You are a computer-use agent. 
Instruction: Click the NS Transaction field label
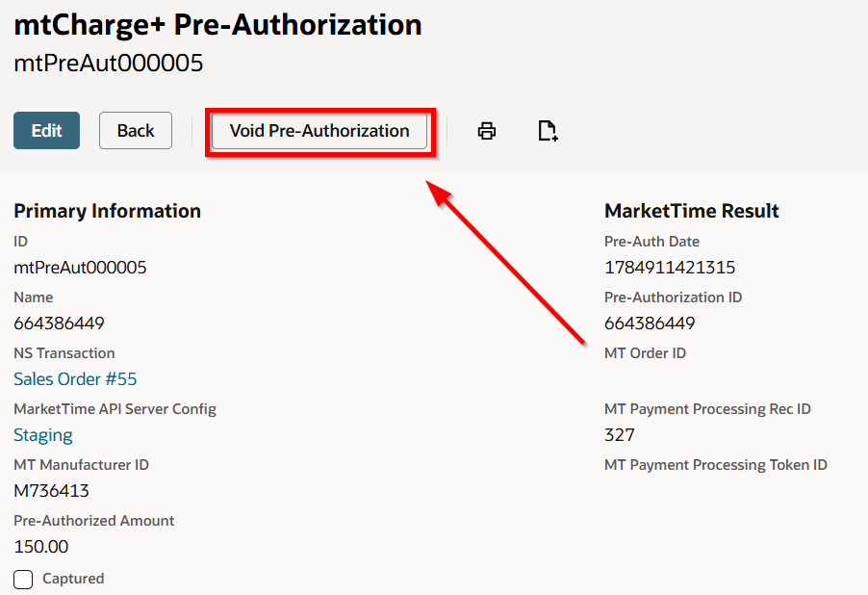(x=64, y=353)
